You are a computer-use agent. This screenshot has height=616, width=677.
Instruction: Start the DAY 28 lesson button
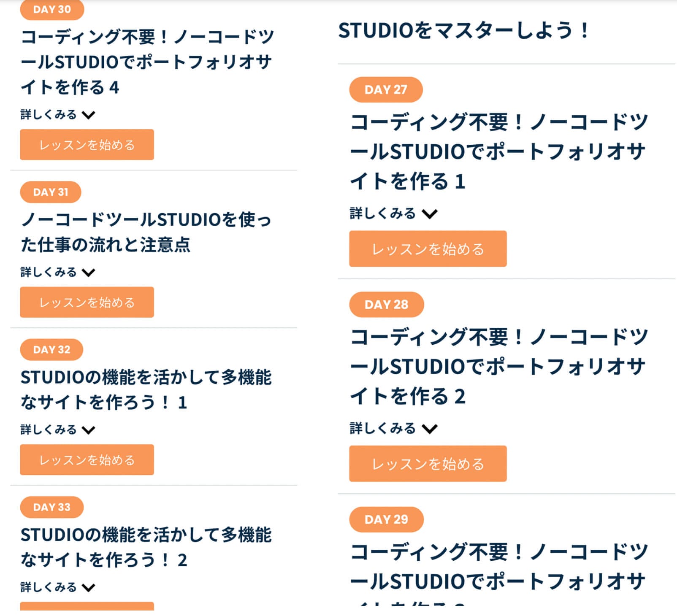point(428,464)
